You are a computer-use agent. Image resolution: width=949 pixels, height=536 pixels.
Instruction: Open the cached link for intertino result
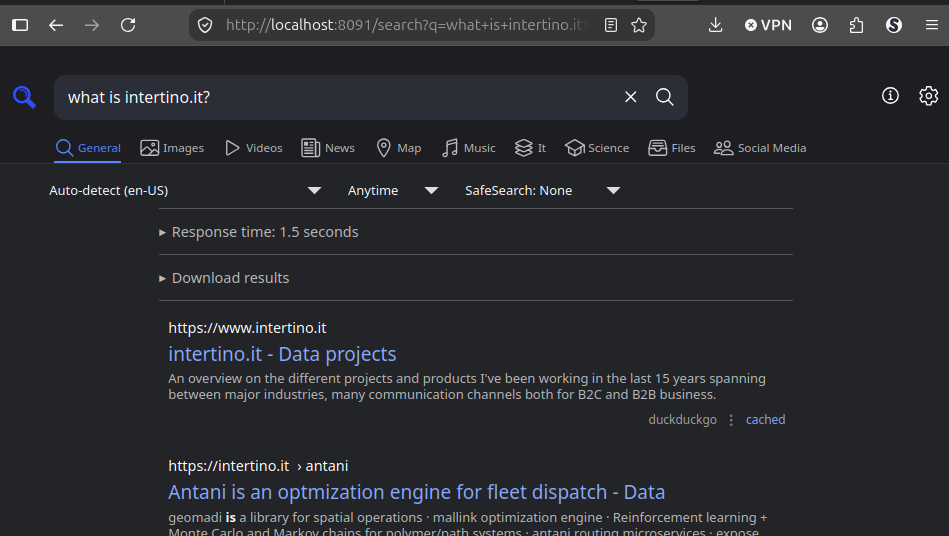[x=765, y=420]
